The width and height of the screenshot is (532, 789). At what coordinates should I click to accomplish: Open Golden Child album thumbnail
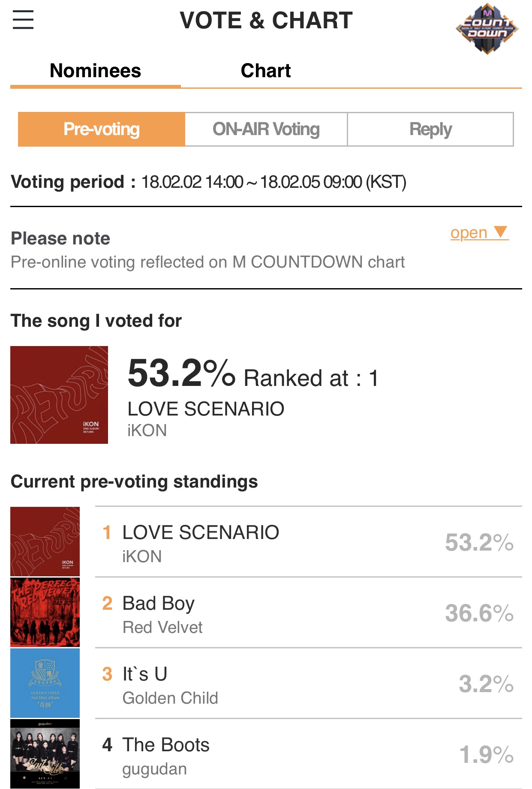click(45, 683)
